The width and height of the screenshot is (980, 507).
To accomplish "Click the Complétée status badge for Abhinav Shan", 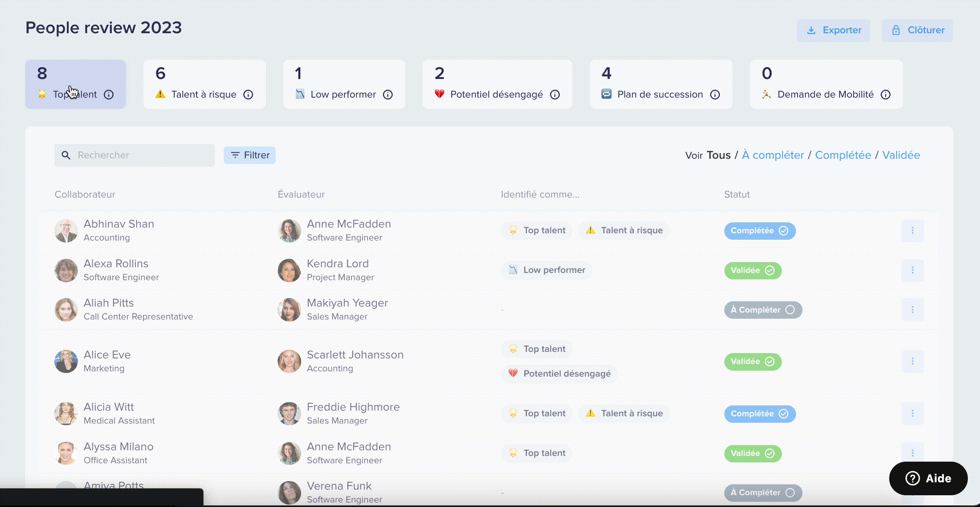I will click(760, 231).
